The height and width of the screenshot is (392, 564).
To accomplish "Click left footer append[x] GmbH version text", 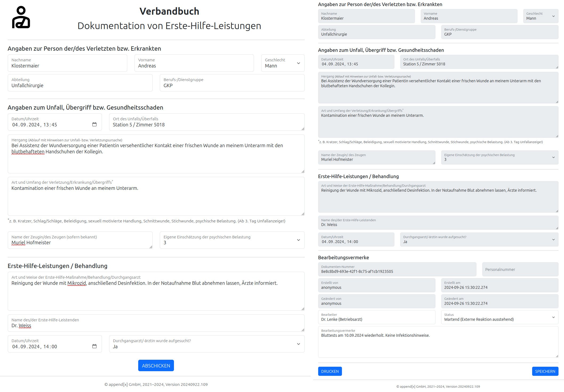I will point(156,385).
